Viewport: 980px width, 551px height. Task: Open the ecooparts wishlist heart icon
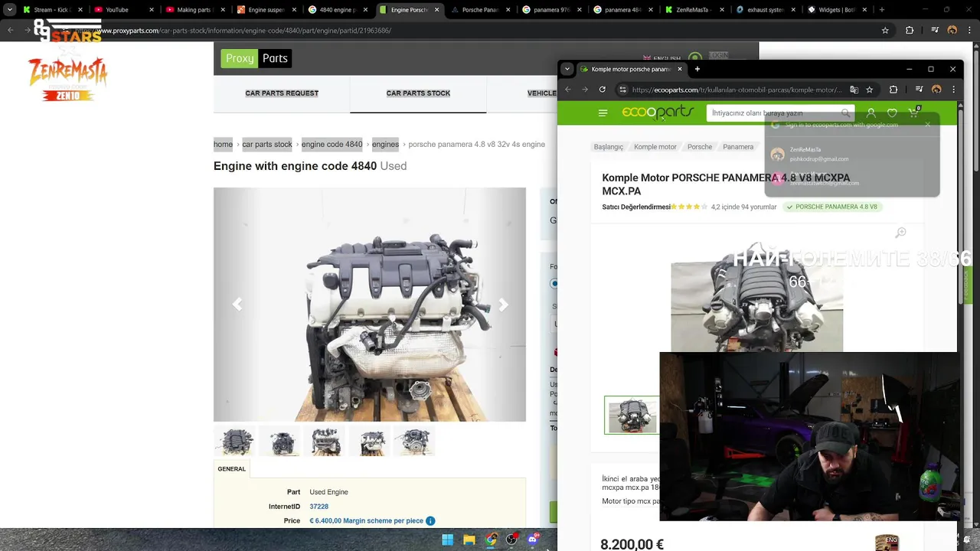(x=892, y=113)
